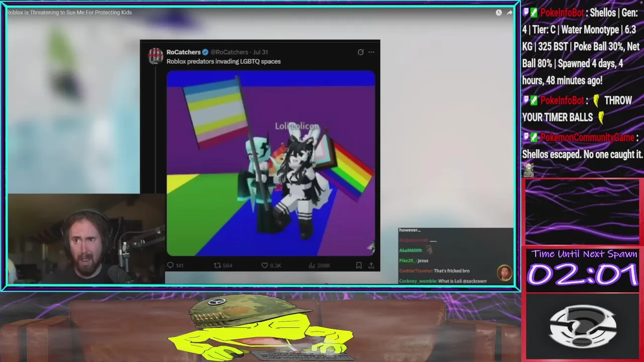This screenshot has width=644, height=362.
Task: Like the tweet with the 9.3K heart icon
Action: pyautogui.click(x=264, y=265)
